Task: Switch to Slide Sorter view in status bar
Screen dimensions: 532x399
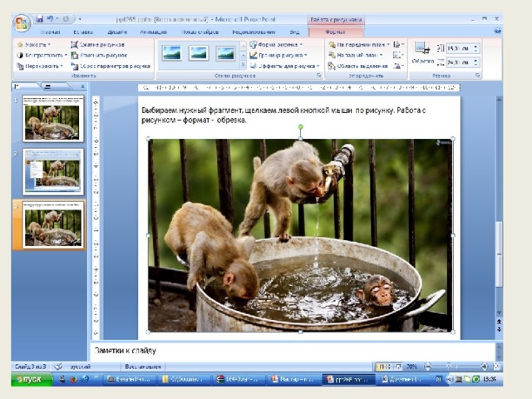Action: pyautogui.click(x=390, y=367)
